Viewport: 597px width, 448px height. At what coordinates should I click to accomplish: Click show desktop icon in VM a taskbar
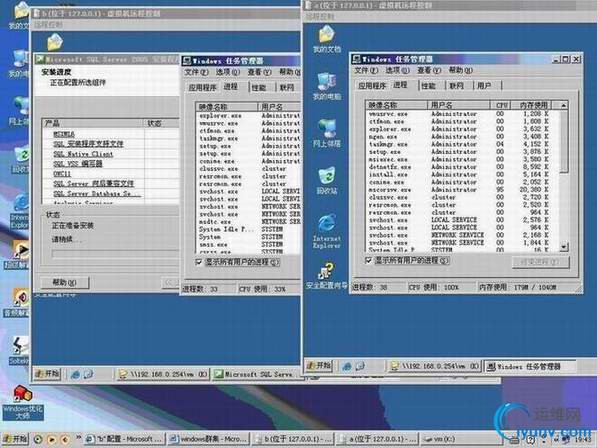[360, 367]
